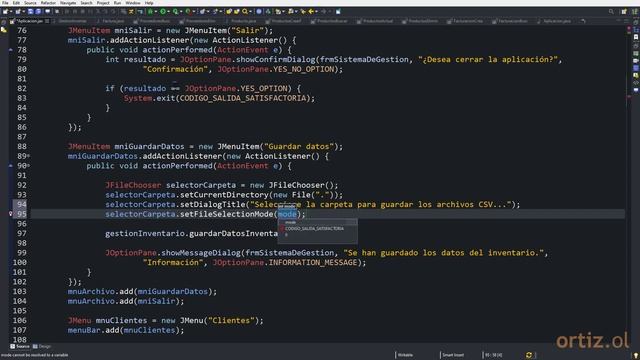This screenshot has width=640, height=360.
Task: Click the Open Type toolbar icon
Action: point(229,11)
